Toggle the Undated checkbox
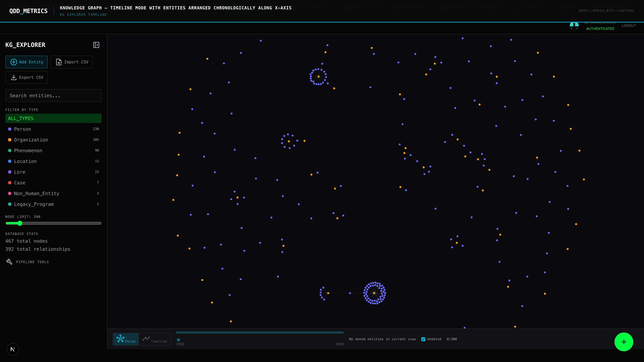 pyautogui.click(x=423, y=339)
